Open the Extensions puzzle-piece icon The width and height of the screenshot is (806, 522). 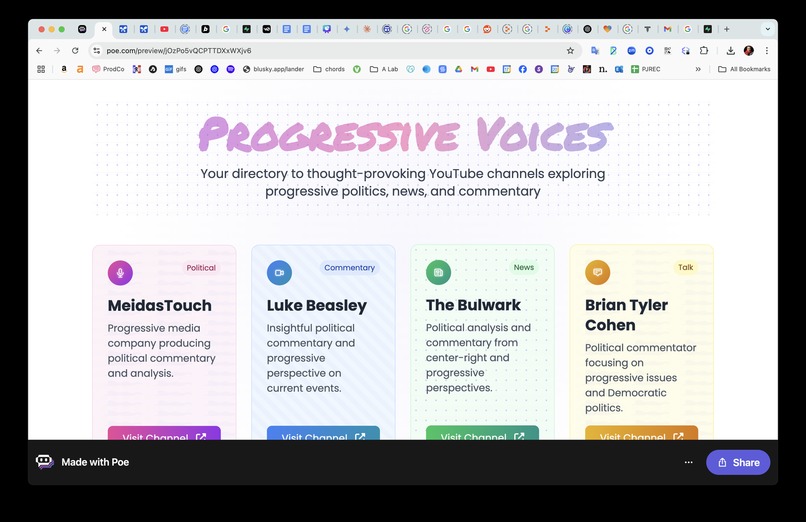704,50
